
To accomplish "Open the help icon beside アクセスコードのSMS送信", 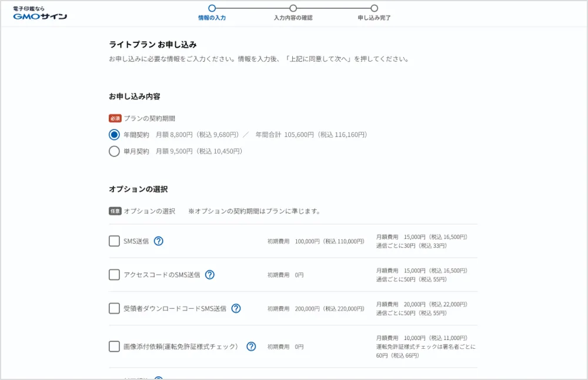I will click(209, 275).
